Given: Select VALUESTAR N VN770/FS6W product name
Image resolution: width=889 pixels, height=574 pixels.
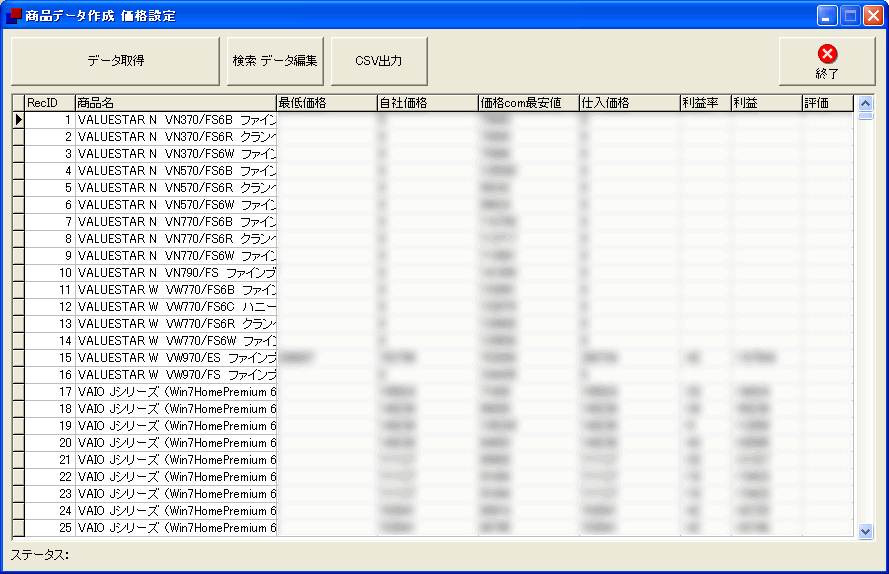Looking at the screenshot, I should point(176,256).
